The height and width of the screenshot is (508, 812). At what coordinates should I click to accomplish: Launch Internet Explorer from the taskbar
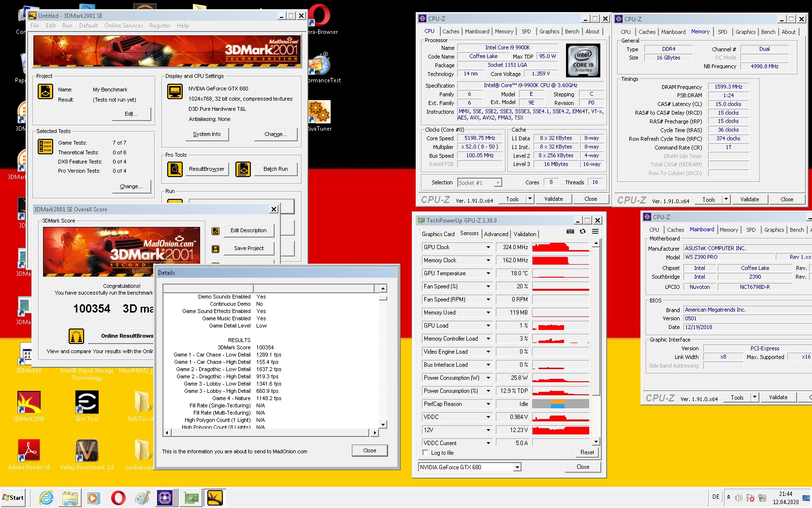pos(46,498)
